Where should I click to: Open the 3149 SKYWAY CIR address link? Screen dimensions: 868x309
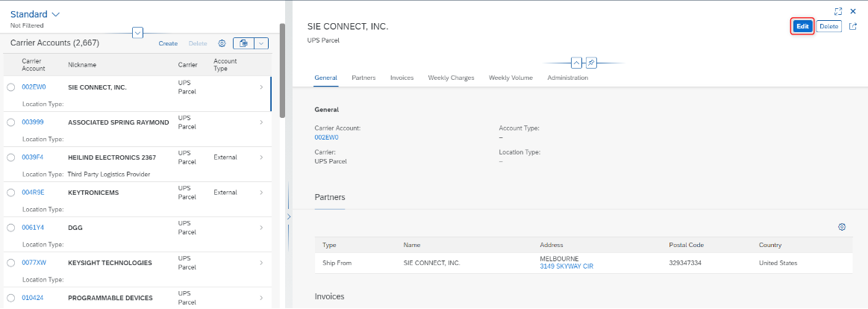coord(563,266)
